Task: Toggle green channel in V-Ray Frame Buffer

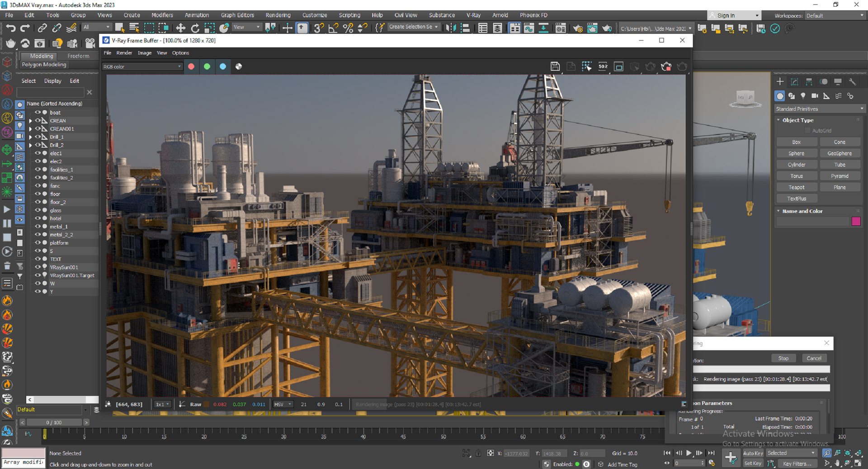Action: [x=207, y=66]
